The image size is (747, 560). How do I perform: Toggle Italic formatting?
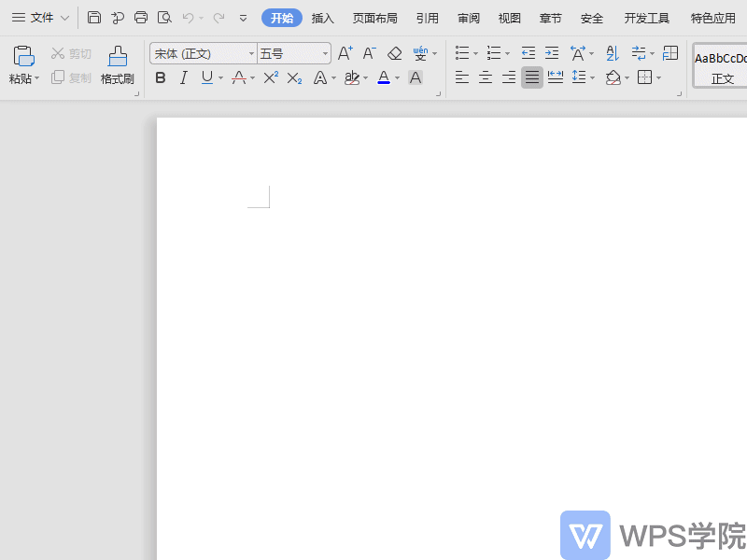coord(184,77)
